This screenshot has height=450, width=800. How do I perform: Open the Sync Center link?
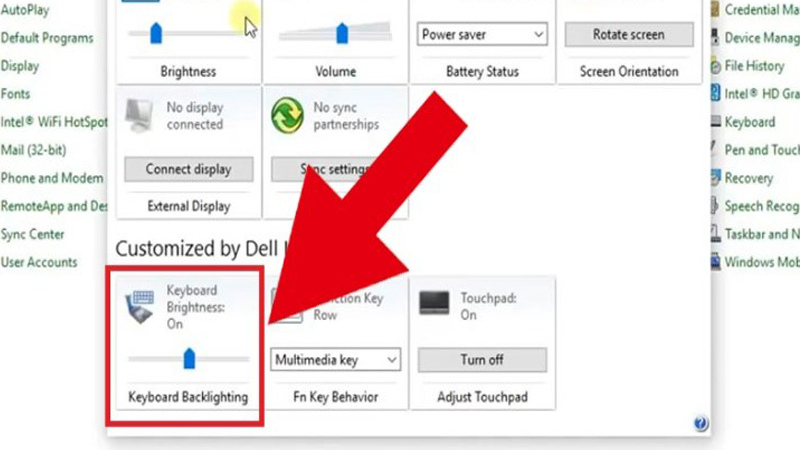point(32,234)
